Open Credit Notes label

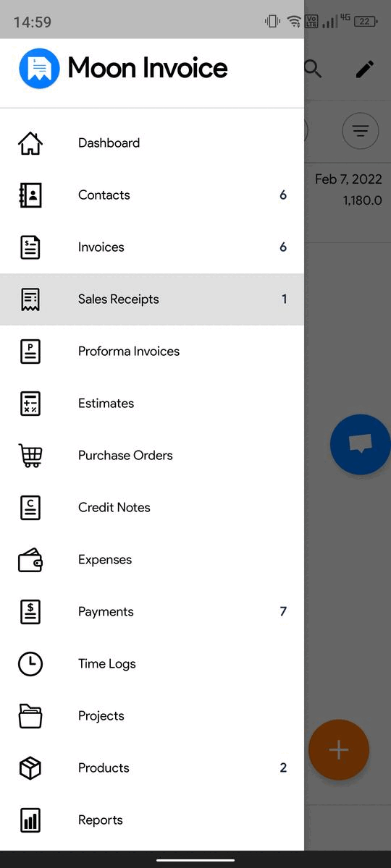(114, 508)
